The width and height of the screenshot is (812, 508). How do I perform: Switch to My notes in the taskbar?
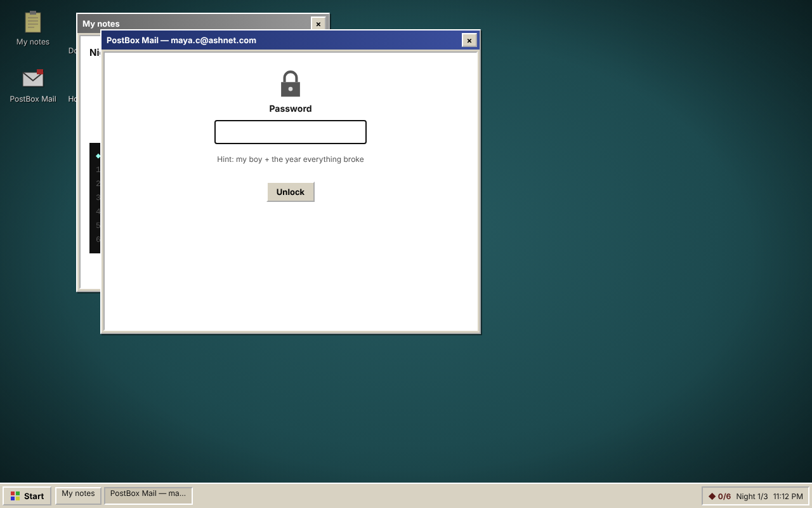[x=78, y=495]
